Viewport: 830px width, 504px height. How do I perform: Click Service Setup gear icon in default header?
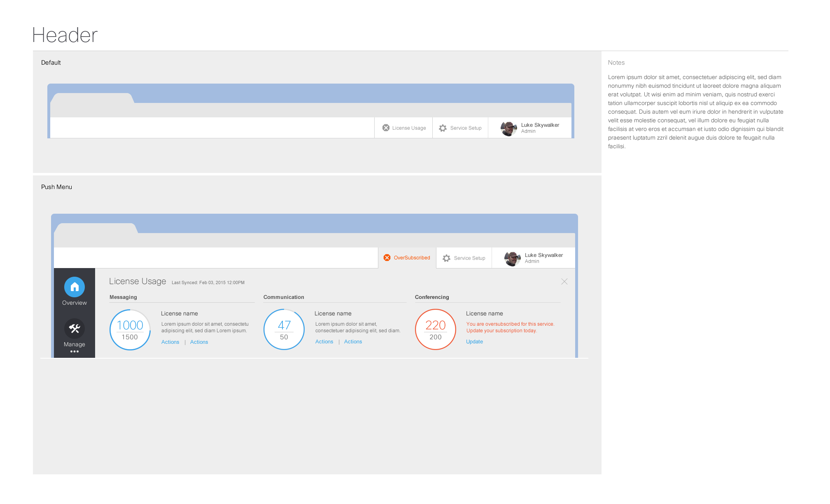[x=443, y=128]
